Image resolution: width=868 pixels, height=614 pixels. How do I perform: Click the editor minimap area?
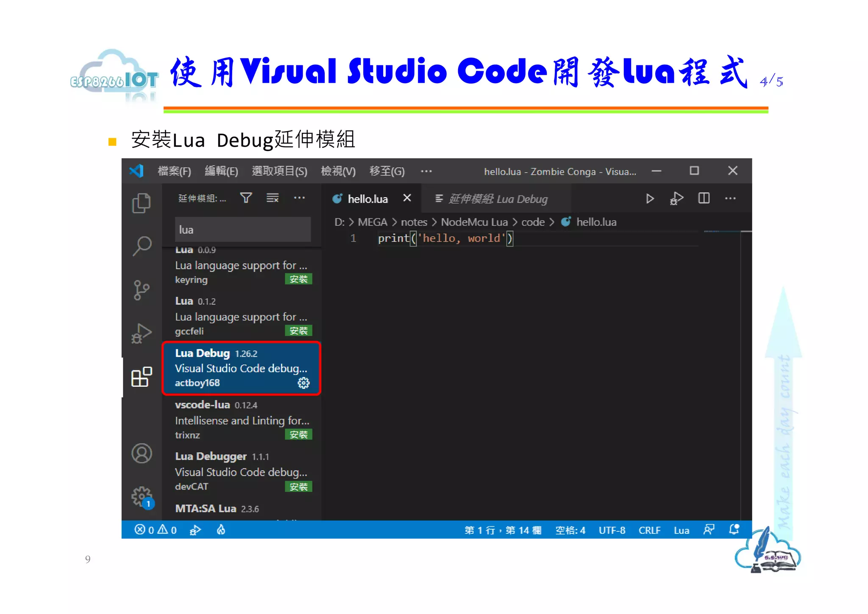722,375
